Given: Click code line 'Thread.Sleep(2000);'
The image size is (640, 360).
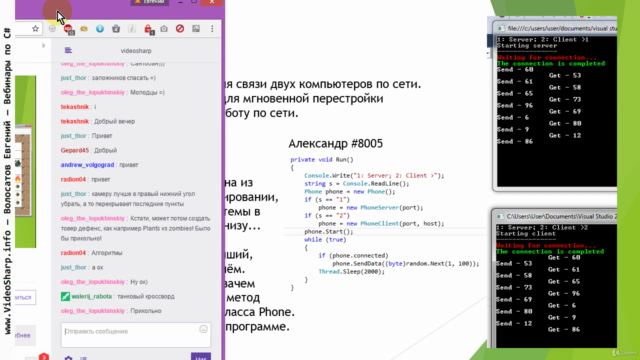Looking at the screenshot, I should click(x=351, y=271).
